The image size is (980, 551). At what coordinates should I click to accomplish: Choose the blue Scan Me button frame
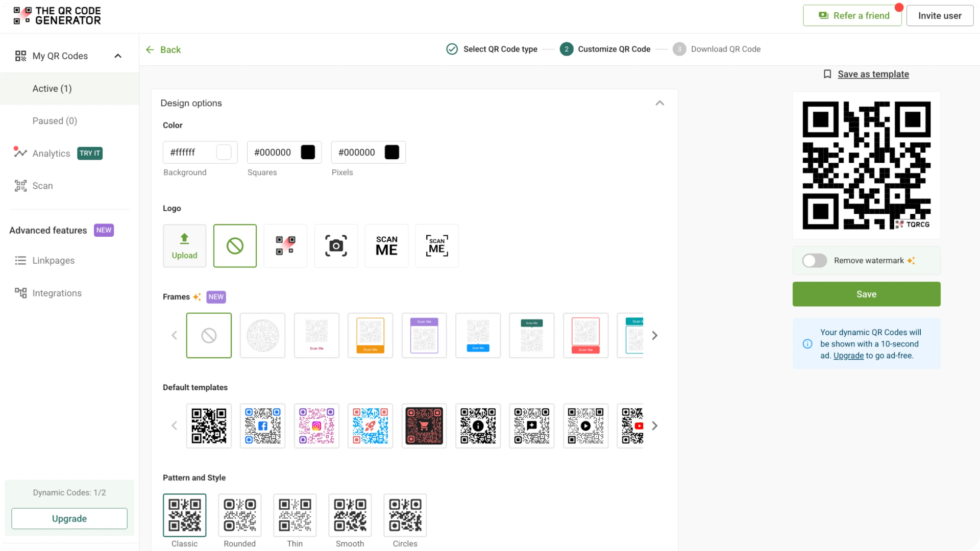click(478, 335)
